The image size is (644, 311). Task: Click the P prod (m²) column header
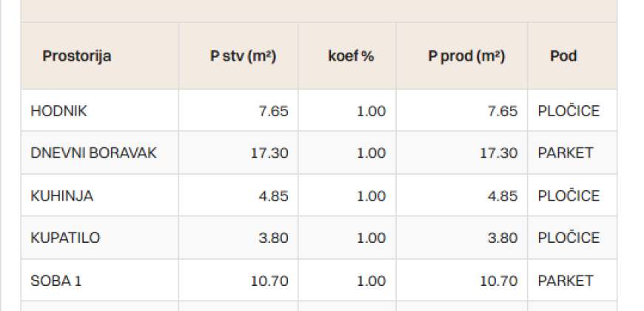pos(466,56)
